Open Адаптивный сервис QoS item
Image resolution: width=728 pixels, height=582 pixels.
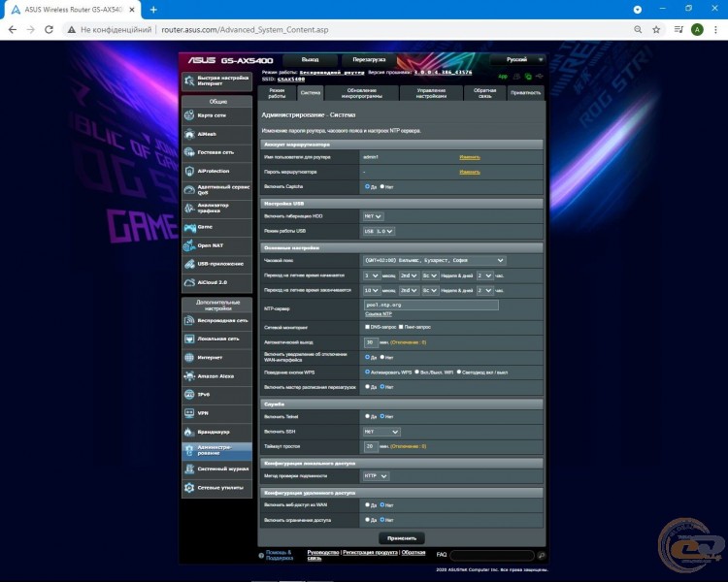pos(216,189)
